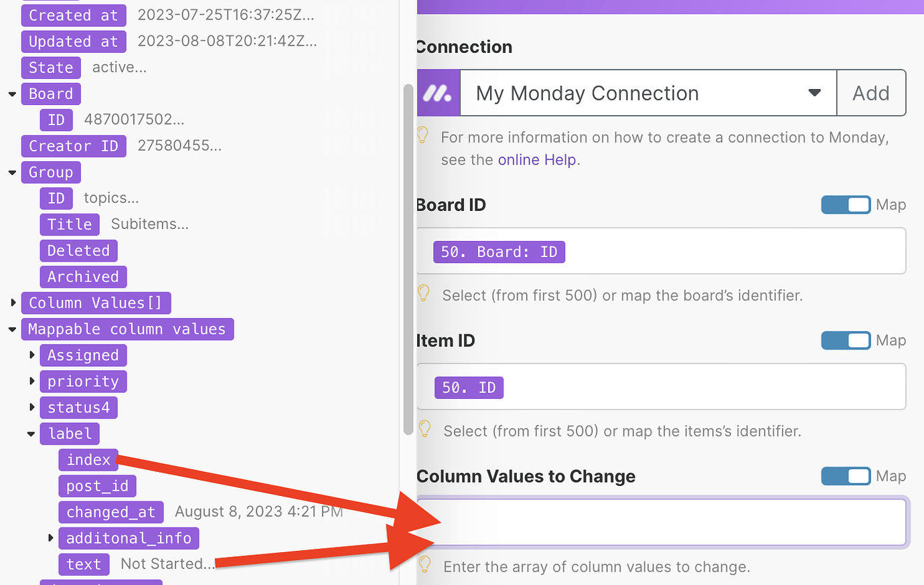Click inside the Column Values to Change field
Screen dimensions: 924x585
tap(663, 522)
